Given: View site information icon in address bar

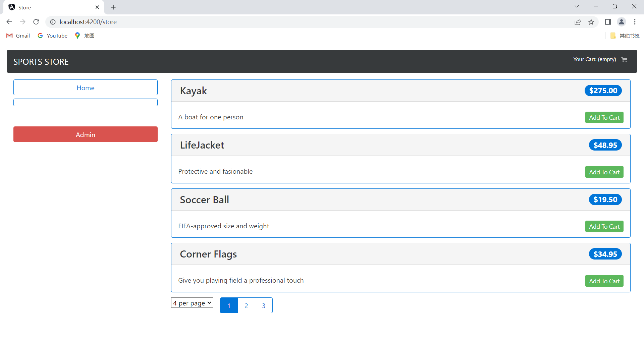Looking at the screenshot, I should 53,22.
